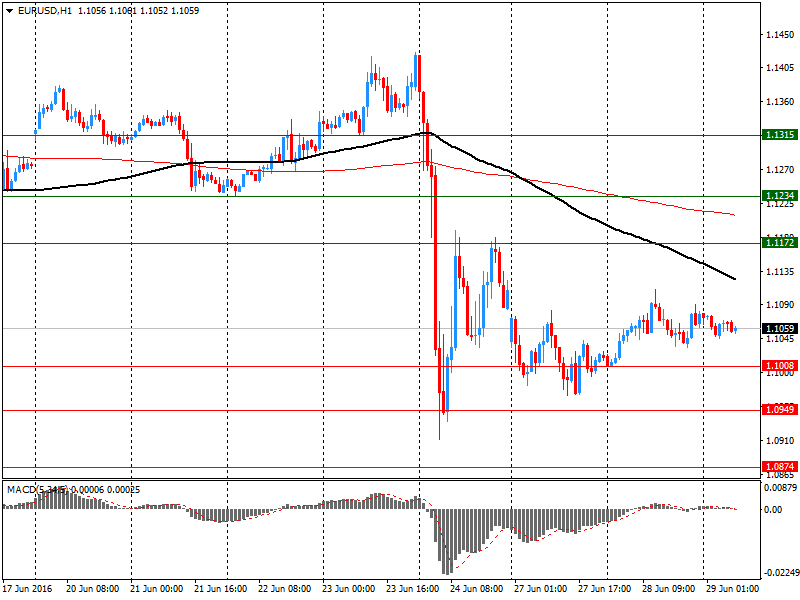Click the 1.1450 price scale value

coord(780,35)
